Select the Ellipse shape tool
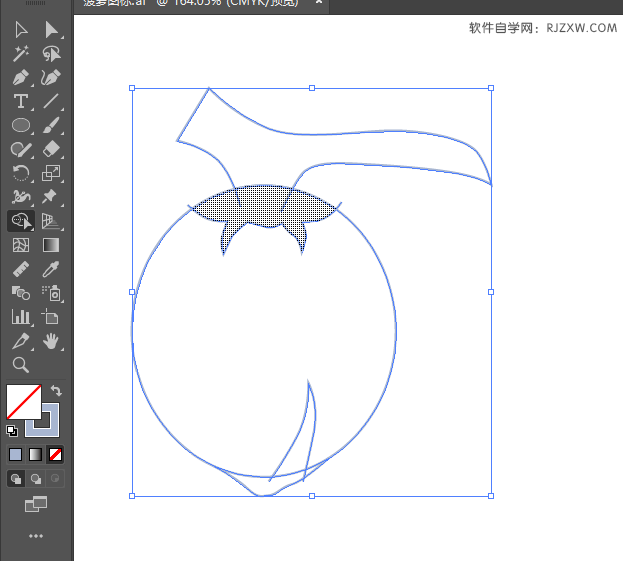623x561 pixels. (20, 125)
